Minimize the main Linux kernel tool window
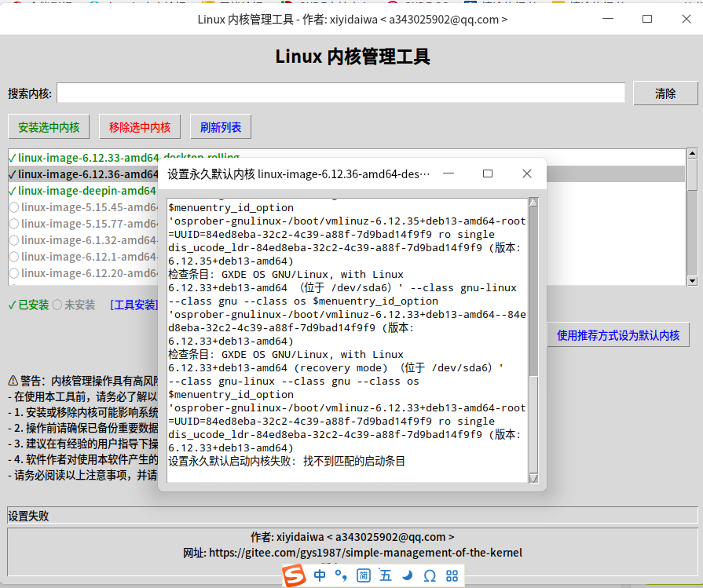Screen dimensions: 703x588 pyautogui.click(x=608, y=19)
